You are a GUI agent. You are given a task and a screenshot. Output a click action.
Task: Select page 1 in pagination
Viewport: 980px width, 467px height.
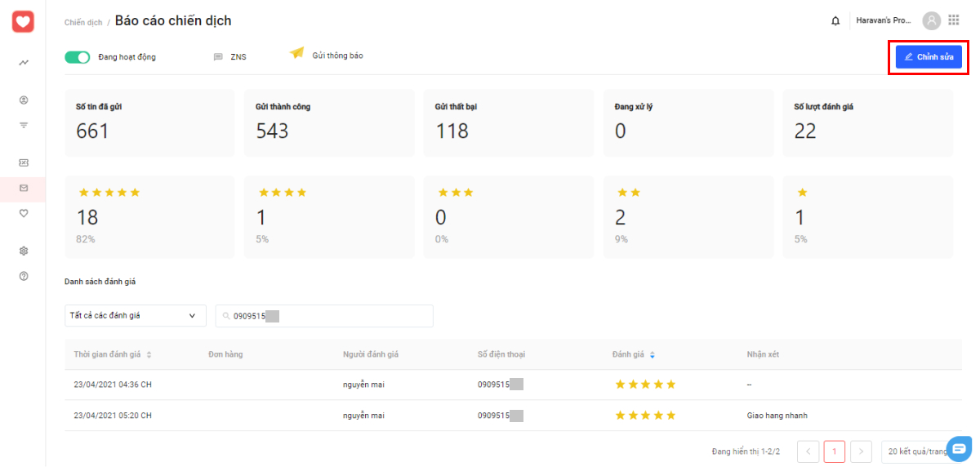(835, 451)
